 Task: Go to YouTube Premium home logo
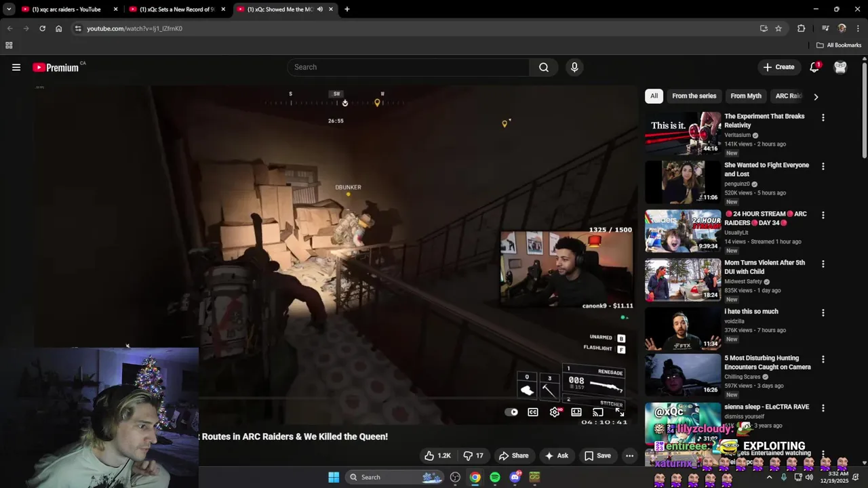(56, 67)
